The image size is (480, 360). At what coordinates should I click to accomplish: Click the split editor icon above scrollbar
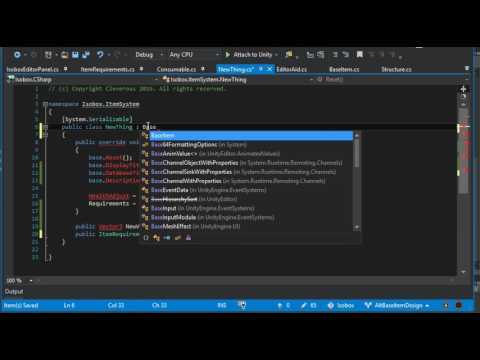point(463,89)
